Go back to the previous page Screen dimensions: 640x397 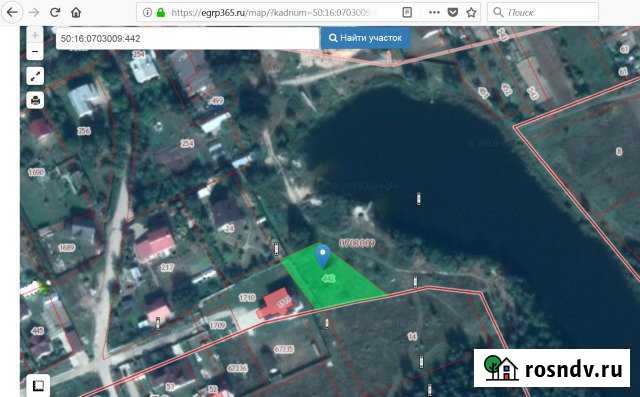12,12
